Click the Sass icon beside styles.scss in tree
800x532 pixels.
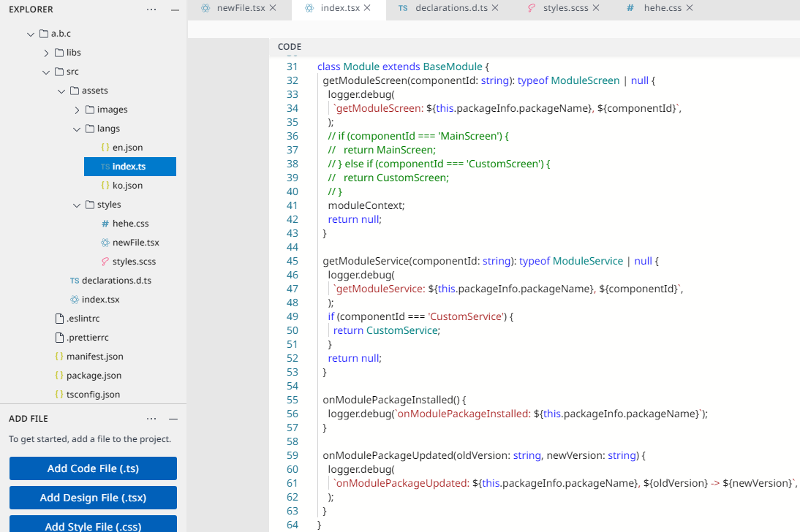[x=105, y=262]
